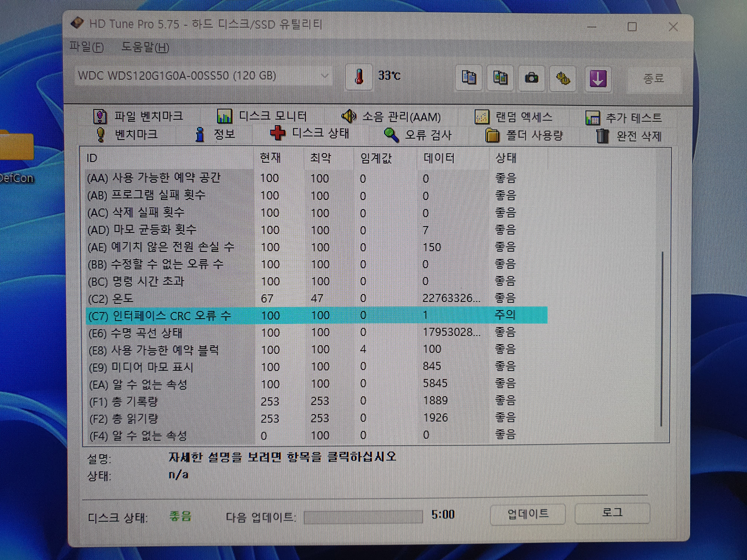Switch to the 디스크 모니터 tab
Viewport: 747px width, 560px height.
[x=262, y=116]
